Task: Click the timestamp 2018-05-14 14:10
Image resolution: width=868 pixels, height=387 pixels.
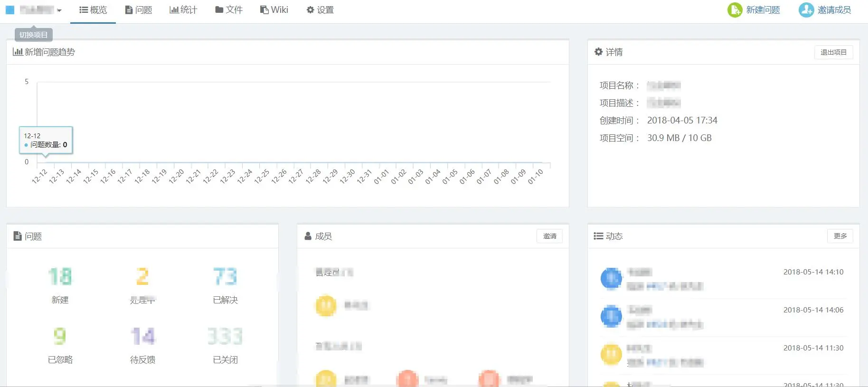Action: pos(813,272)
